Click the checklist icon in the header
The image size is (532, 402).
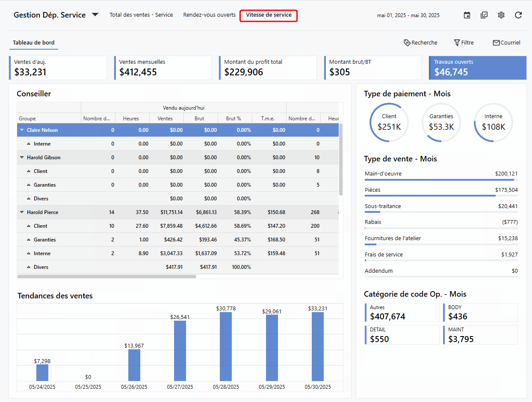tap(484, 15)
